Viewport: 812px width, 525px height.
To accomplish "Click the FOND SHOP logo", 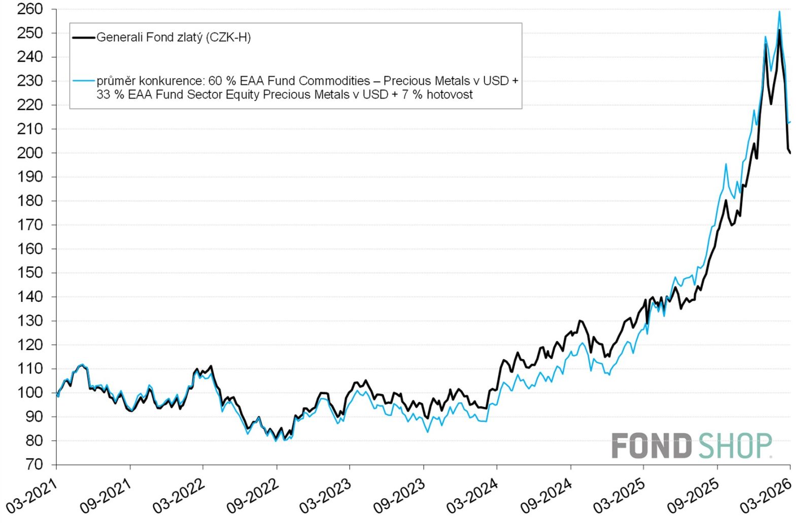I will (692, 446).
